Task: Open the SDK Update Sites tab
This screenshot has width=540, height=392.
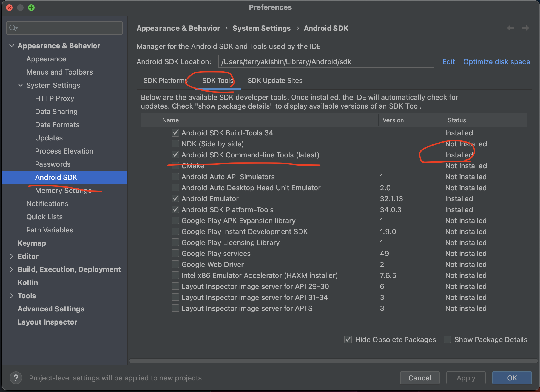Action: coord(275,81)
